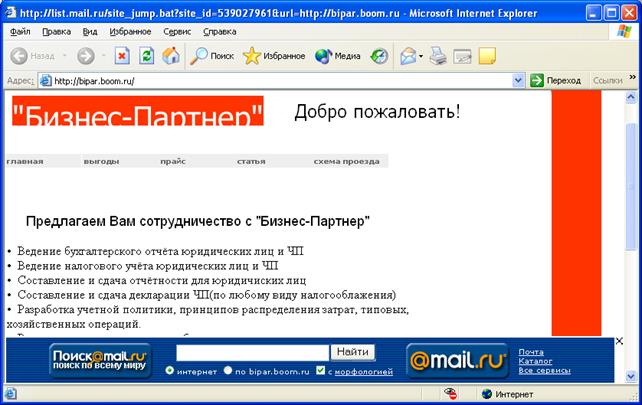Open the Сервис menu
The height and width of the screenshot is (405, 642).
point(177,32)
